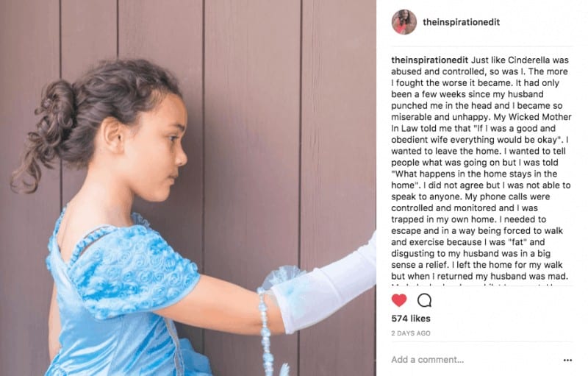
Task: Open theinspirationedit profile picture avatar
Action: pyautogui.click(x=404, y=22)
